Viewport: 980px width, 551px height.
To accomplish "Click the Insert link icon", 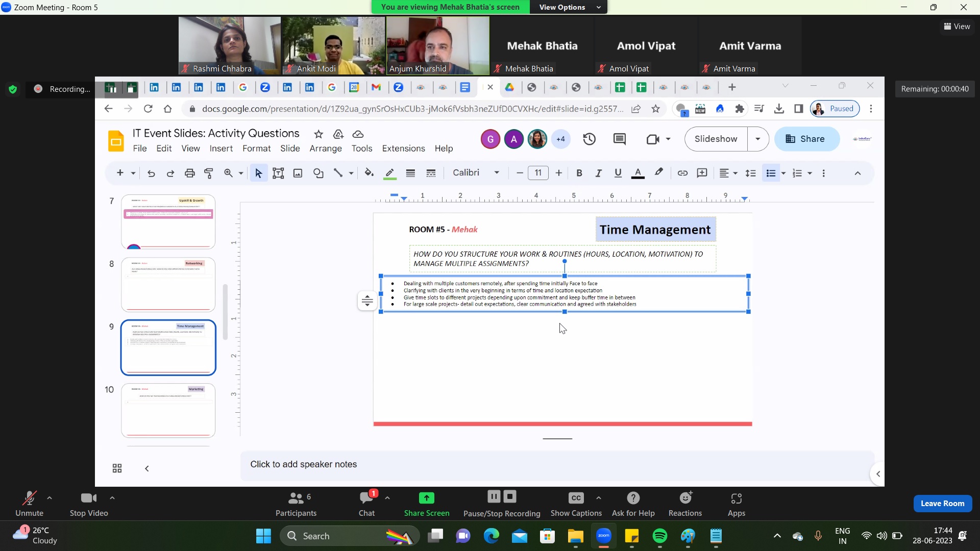I will (x=682, y=173).
